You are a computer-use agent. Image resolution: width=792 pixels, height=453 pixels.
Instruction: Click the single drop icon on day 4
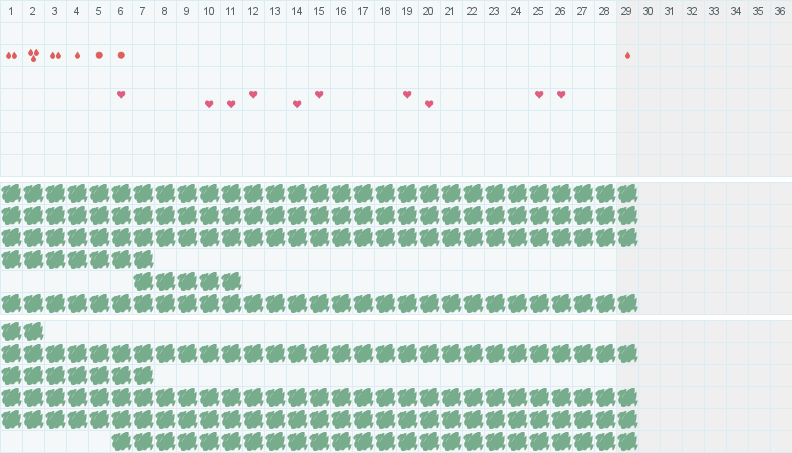(x=77, y=55)
